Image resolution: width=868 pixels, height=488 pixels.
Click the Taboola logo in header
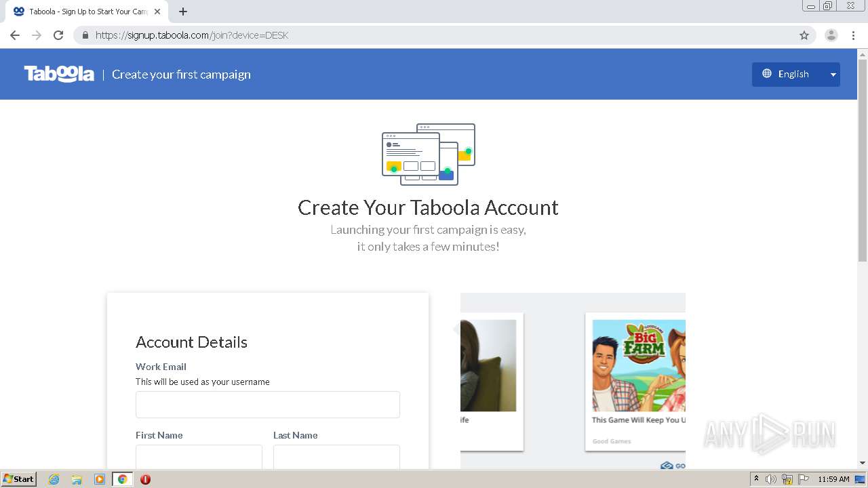[59, 74]
